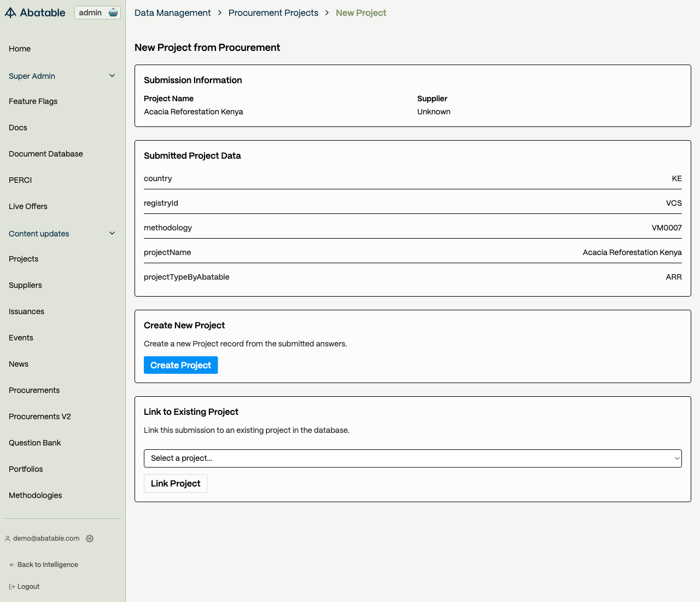Open Methodologies sidebar item

click(x=36, y=495)
